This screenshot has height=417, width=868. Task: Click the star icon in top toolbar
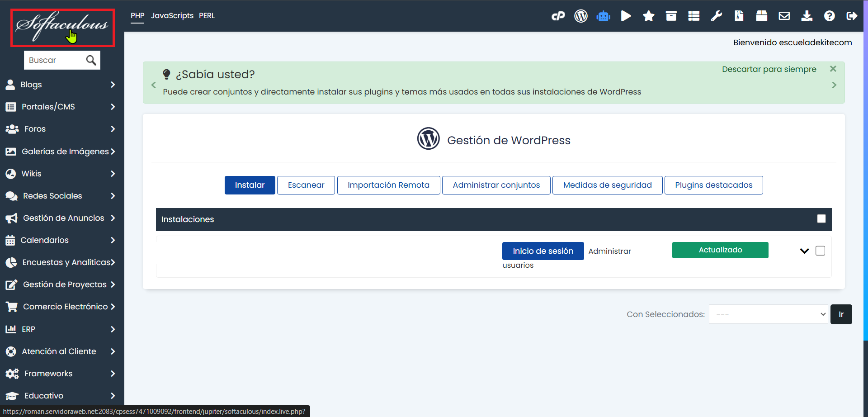click(649, 16)
